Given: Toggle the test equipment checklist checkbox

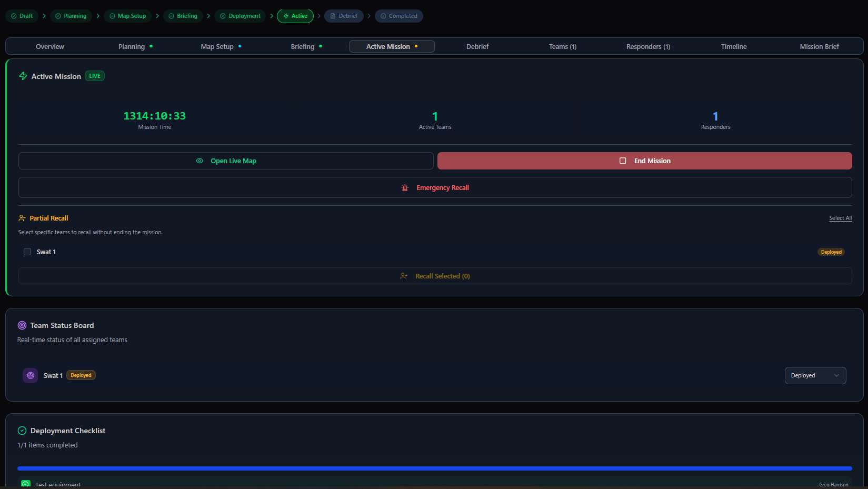Looking at the screenshot, I should coord(25,484).
